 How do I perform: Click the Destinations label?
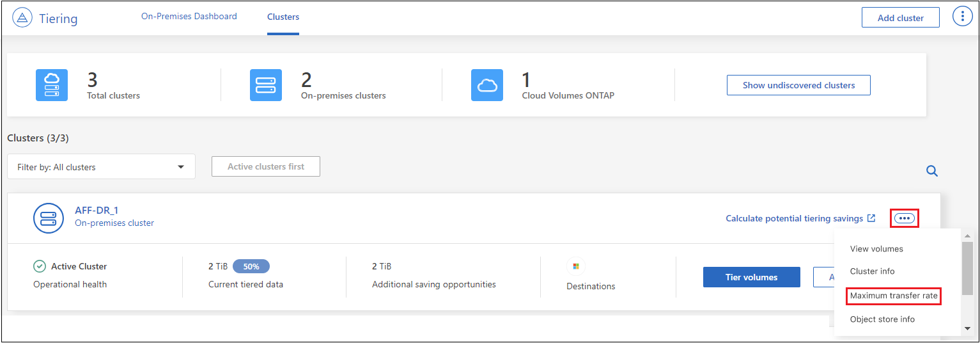[591, 286]
